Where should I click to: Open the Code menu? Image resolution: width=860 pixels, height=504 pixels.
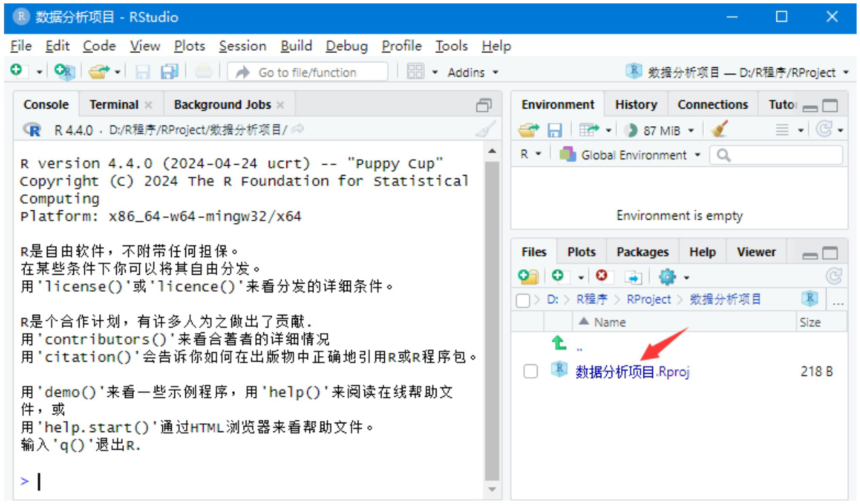point(99,46)
